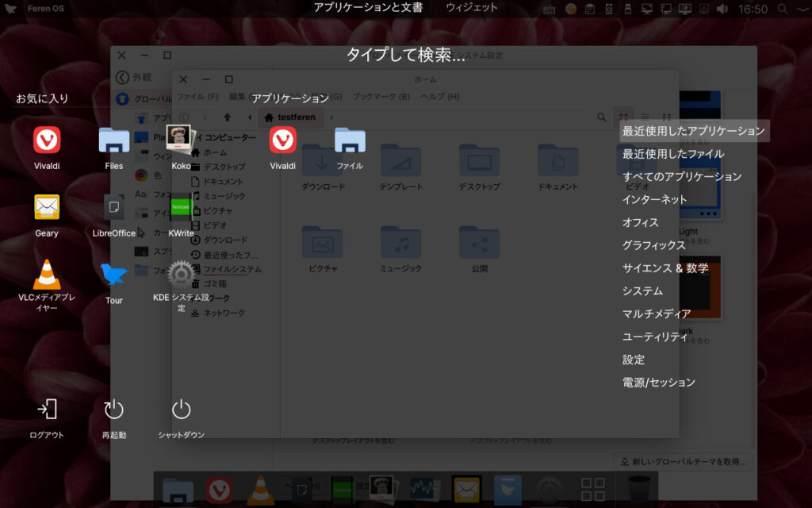The image size is (812, 508).
Task: Launch Vivaldi from the お気に入り favorites
Action: click(x=47, y=140)
